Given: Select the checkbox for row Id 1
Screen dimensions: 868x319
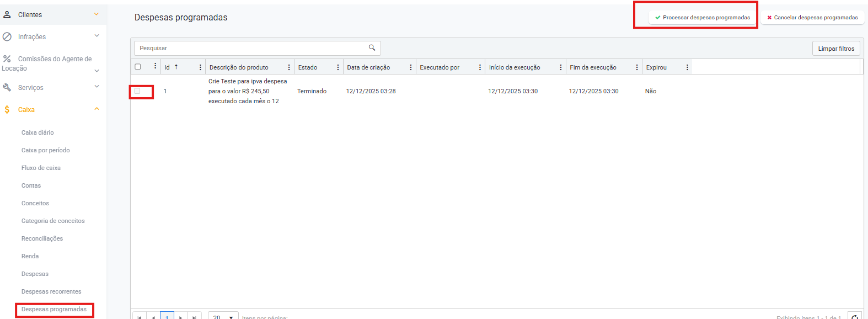Looking at the screenshot, I should tap(137, 91).
